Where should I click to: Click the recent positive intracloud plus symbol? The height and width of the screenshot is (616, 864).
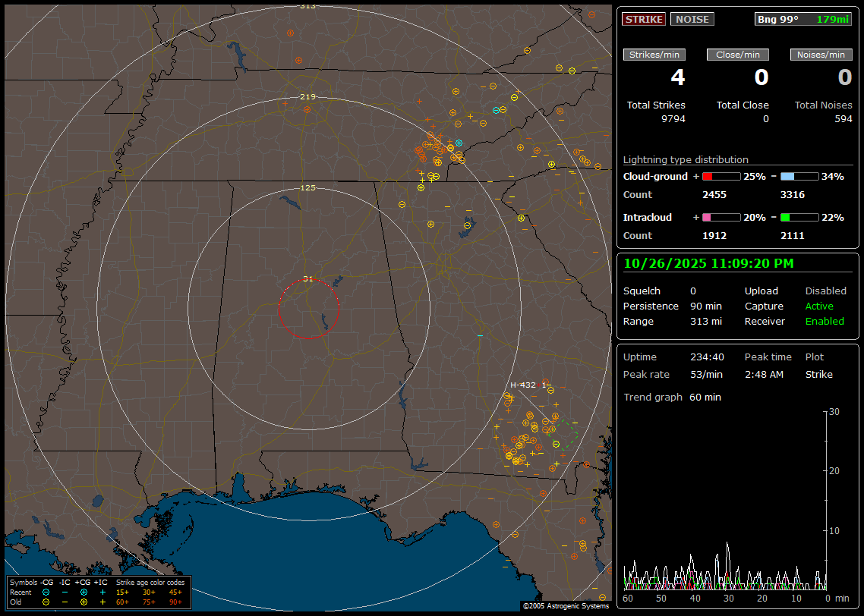pyautogui.click(x=102, y=592)
